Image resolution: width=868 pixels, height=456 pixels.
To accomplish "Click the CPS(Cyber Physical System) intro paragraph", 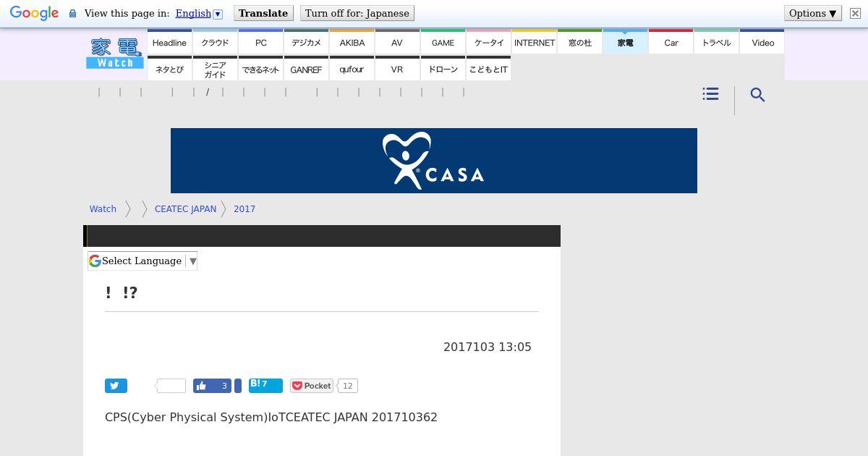I will [271, 418].
